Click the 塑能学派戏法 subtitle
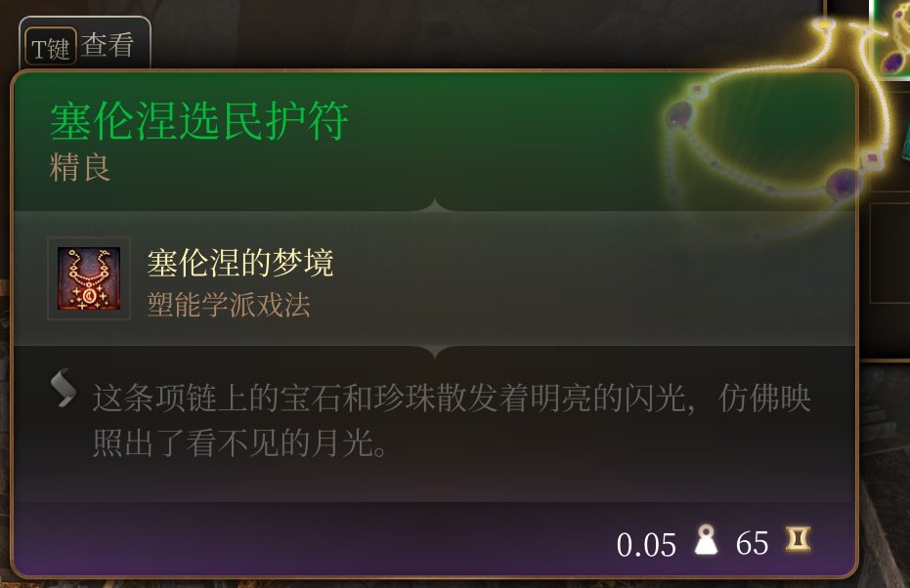The width and height of the screenshot is (910, 588). 229,305
